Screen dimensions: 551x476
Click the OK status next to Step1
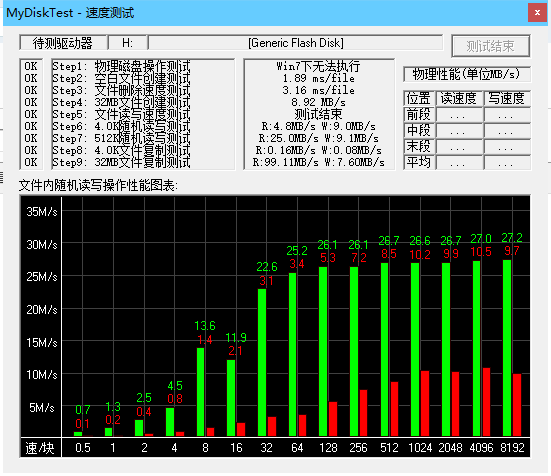[31, 66]
